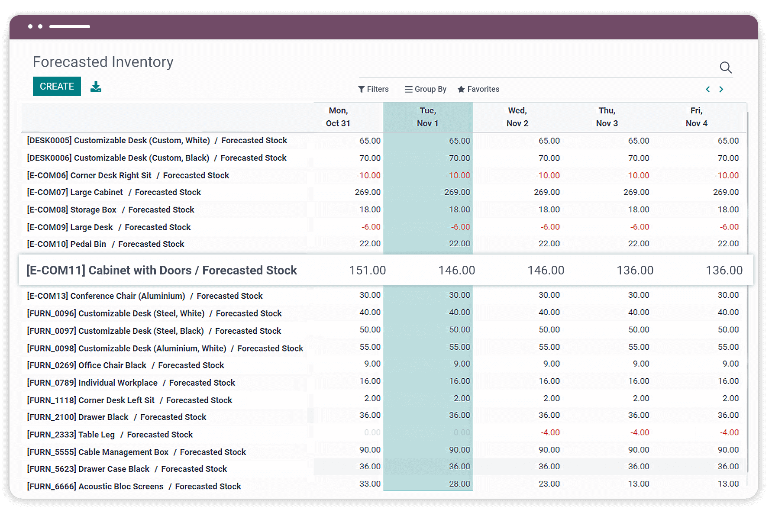Select the Mon, Oct 31 column header
The image size is (772, 532).
[x=338, y=117]
